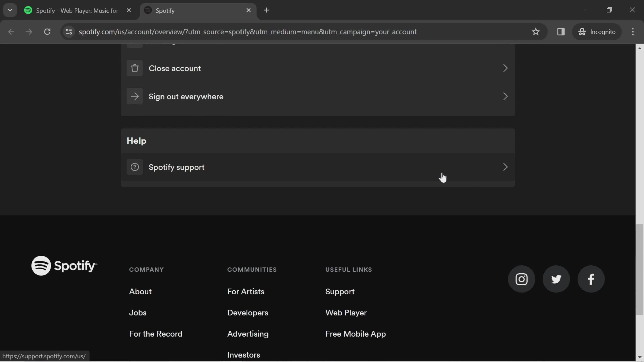Click the question mark icon beside Spotify support

pyautogui.click(x=135, y=167)
